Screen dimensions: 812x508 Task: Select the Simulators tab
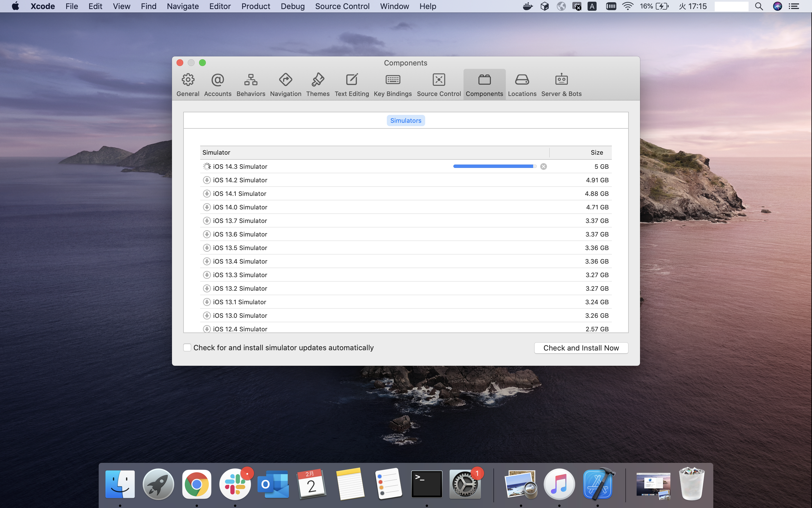click(x=406, y=121)
